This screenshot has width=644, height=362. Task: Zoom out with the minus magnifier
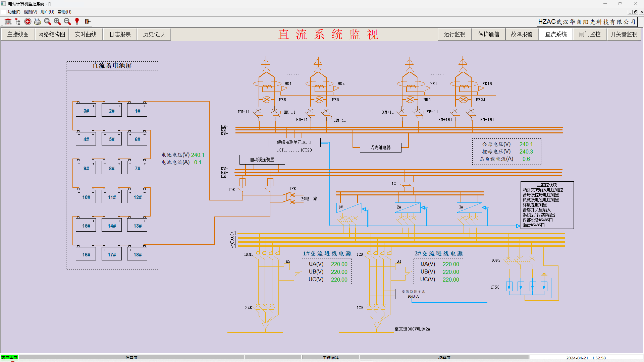[x=67, y=21]
